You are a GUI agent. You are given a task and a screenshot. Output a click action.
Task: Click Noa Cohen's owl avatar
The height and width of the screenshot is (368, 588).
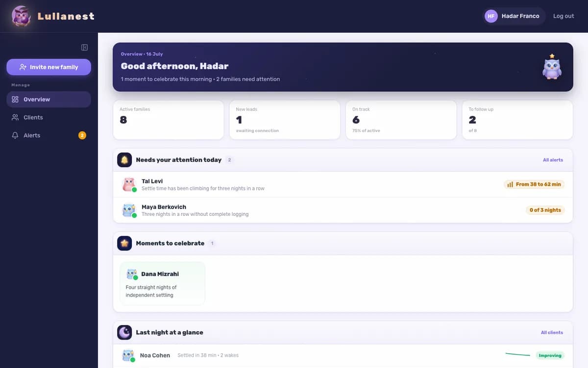(128, 356)
